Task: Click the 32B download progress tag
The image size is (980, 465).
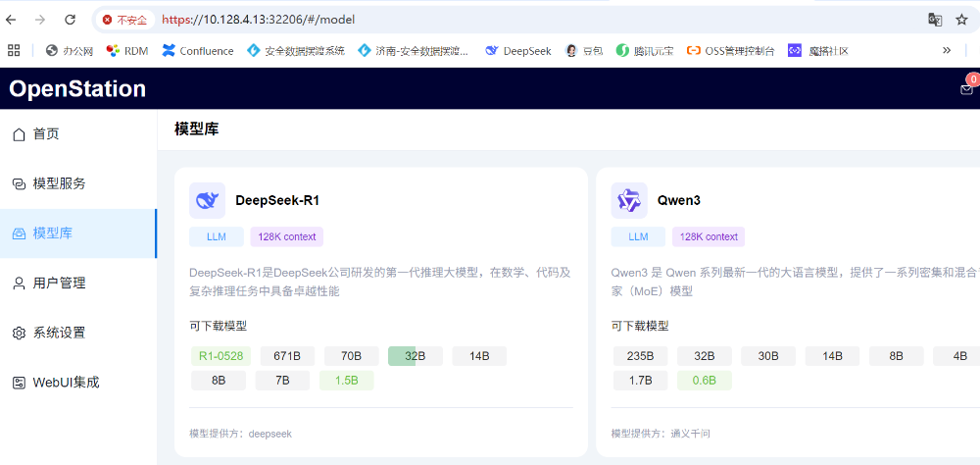Action: 415,356
